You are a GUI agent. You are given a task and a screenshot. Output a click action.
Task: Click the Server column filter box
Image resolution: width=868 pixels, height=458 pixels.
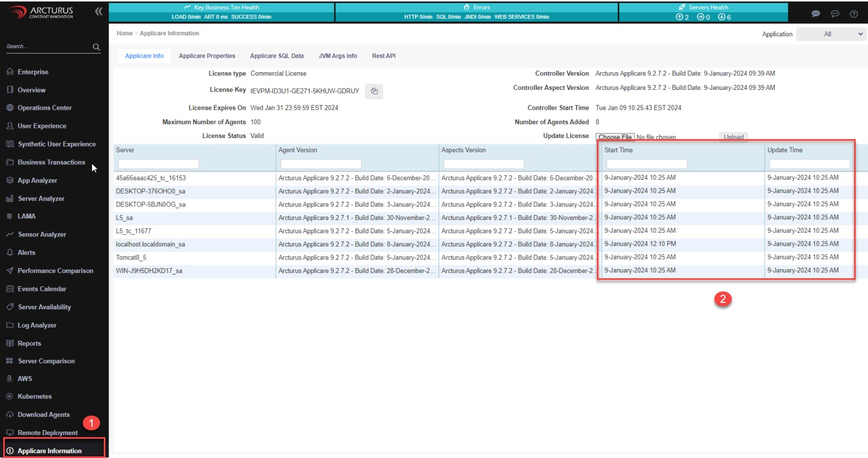[158, 164]
